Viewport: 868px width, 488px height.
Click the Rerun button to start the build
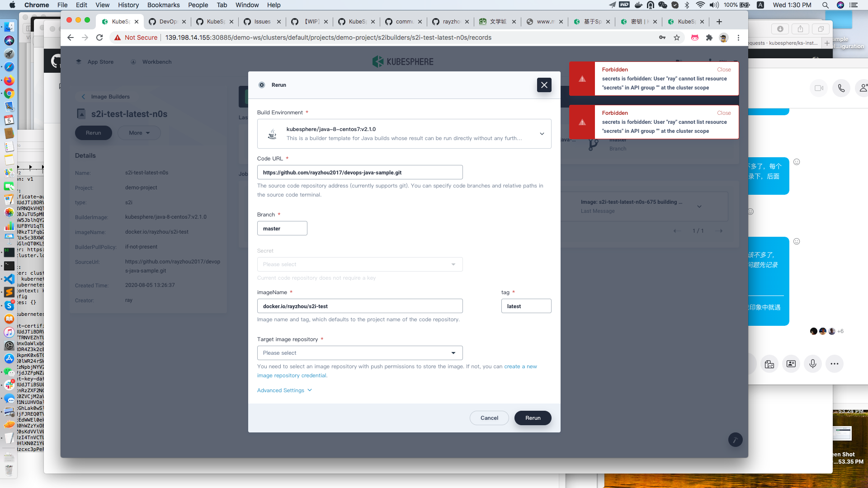point(533,418)
